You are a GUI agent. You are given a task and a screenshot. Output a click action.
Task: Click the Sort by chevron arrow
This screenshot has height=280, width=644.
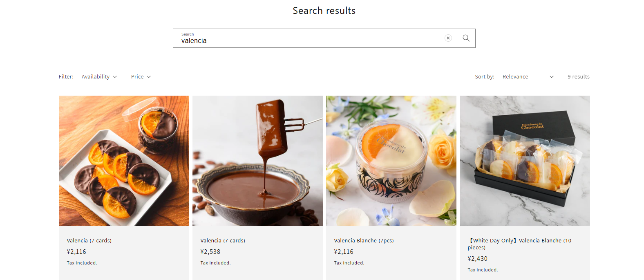tap(552, 77)
